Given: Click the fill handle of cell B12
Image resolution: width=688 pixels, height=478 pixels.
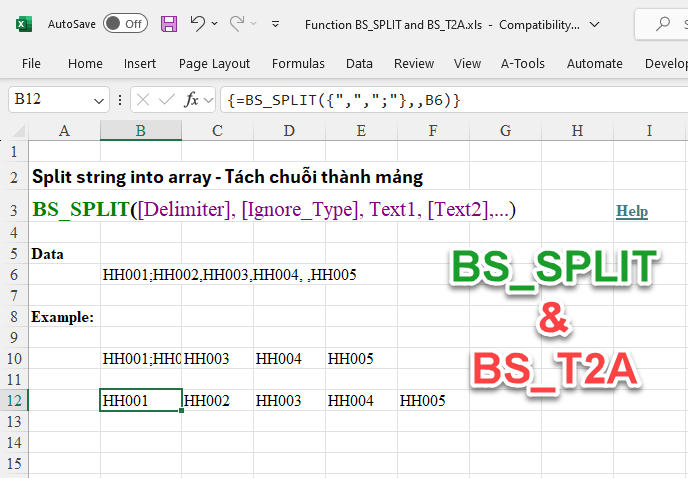Looking at the screenshot, I should pyautogui.click(x=181, y=411).
